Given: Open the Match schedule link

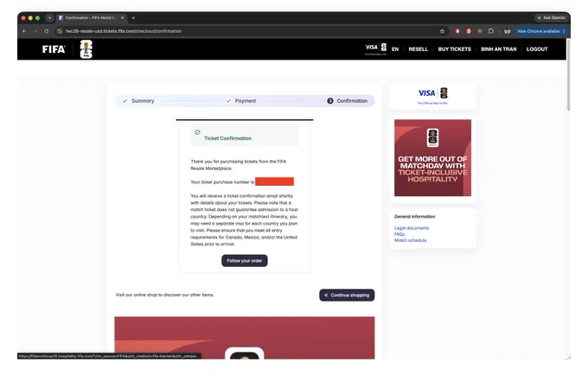Looking at the screenshot, I should (410, 240).
